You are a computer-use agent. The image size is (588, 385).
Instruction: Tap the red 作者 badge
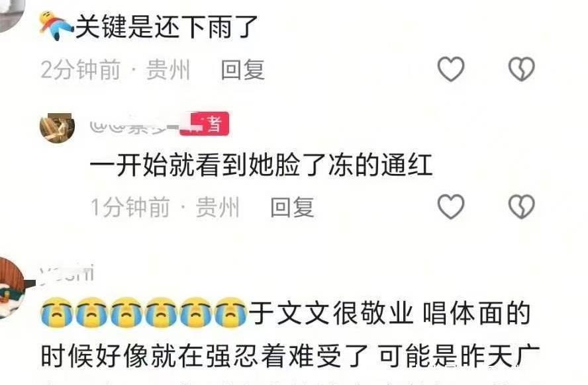205,124
